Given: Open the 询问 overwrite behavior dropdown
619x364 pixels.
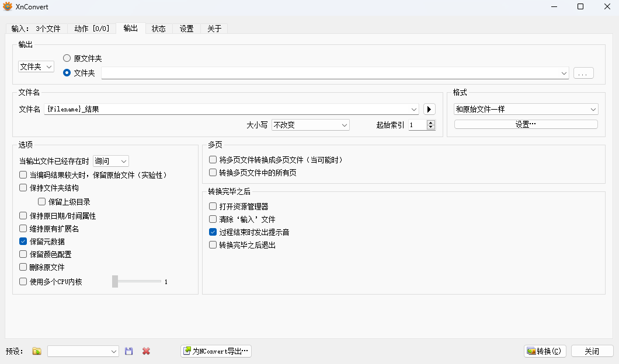Looking at the screenshot, I should coord(111,161).
